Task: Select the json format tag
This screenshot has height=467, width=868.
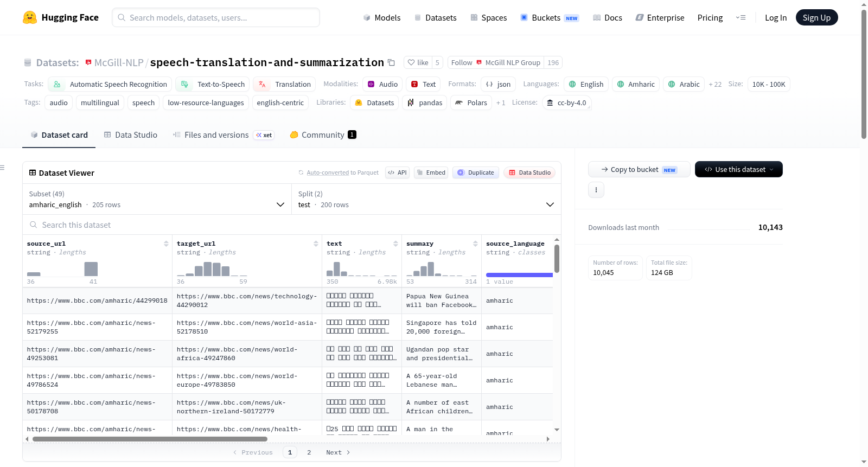Action: [x=498, y=84]
